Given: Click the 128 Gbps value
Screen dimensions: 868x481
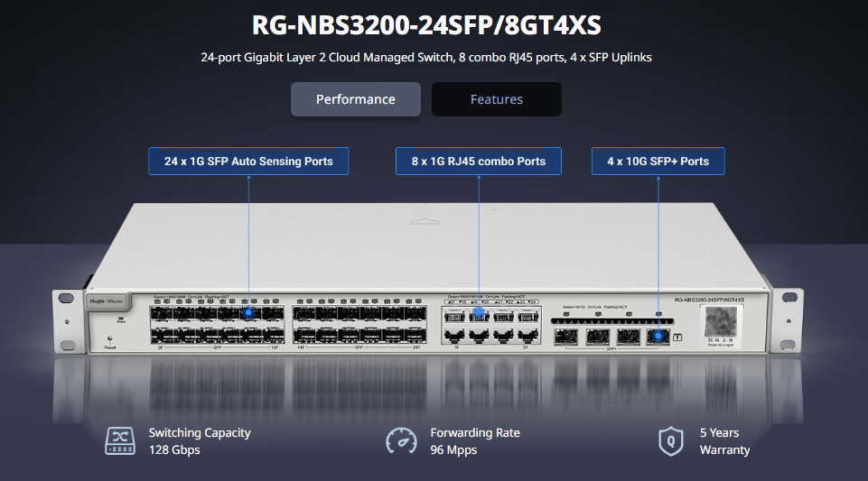Looking at the screenshot, I should [x=174, y=450].
